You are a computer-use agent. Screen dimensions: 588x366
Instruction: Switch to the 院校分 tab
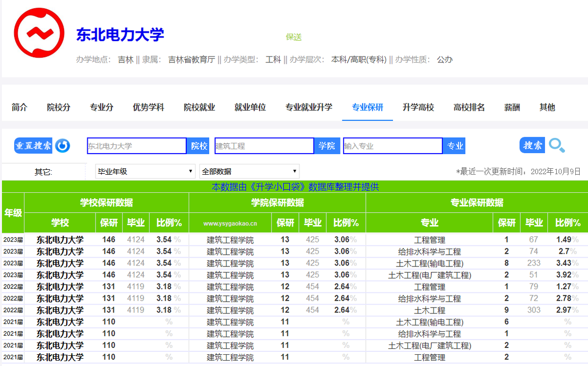click(59, 107)
